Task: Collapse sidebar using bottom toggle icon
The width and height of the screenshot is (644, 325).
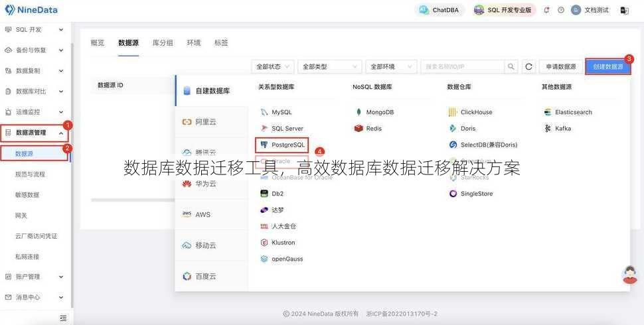Action: 63,318
